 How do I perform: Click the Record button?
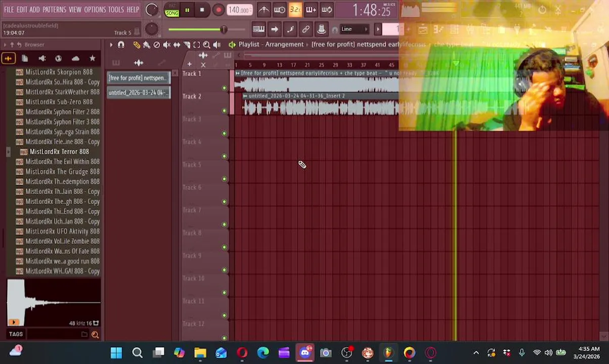(218, 10)
